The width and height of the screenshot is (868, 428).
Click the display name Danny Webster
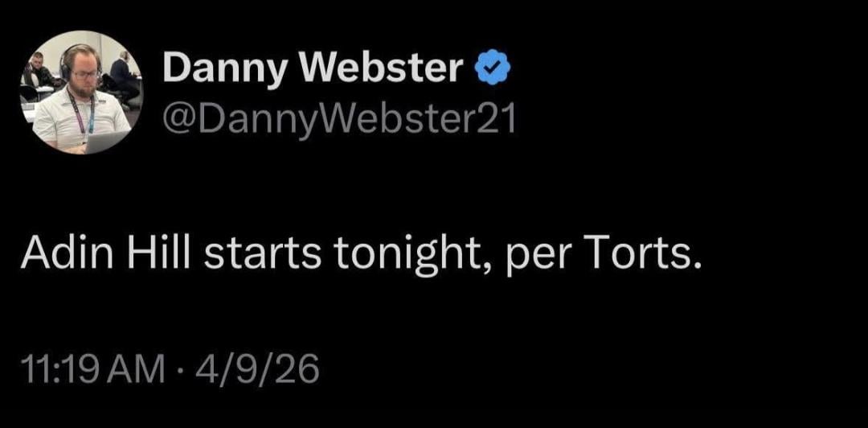point(313,72)
